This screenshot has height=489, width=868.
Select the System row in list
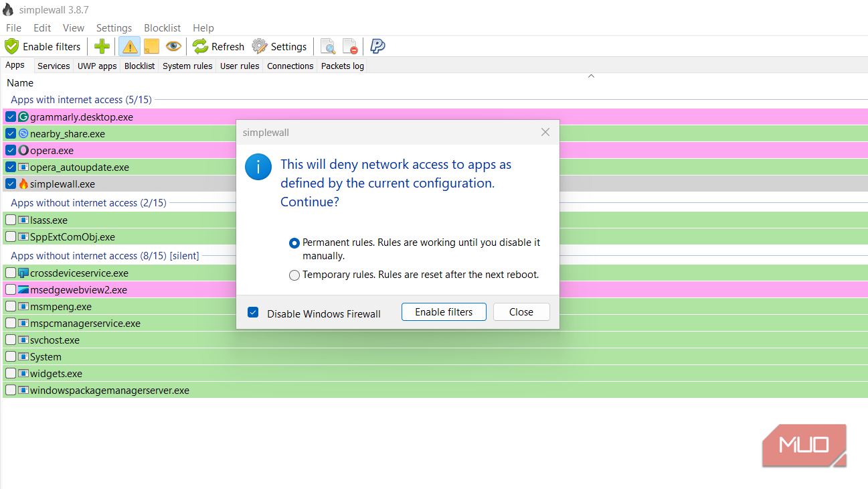pos(435,356)
